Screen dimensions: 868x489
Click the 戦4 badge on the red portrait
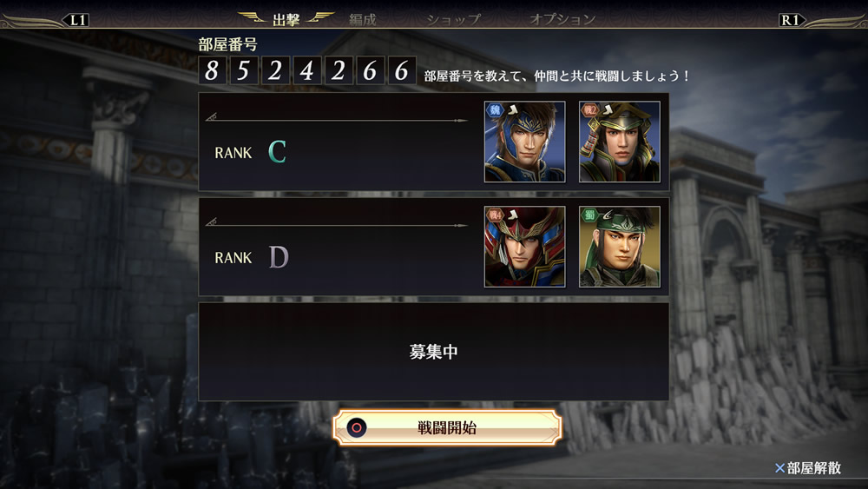[x=495, y=215]
